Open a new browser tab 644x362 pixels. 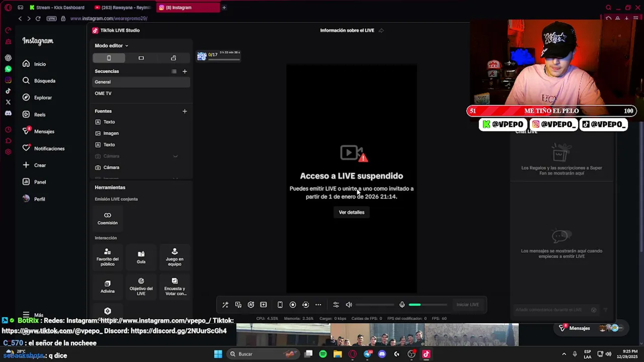[224, 8]
